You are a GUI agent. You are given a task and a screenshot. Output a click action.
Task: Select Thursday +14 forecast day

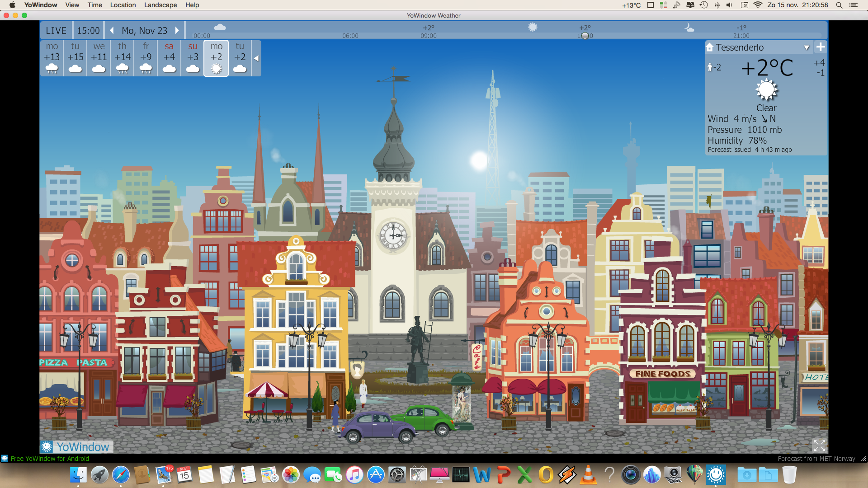coord(122,58)
